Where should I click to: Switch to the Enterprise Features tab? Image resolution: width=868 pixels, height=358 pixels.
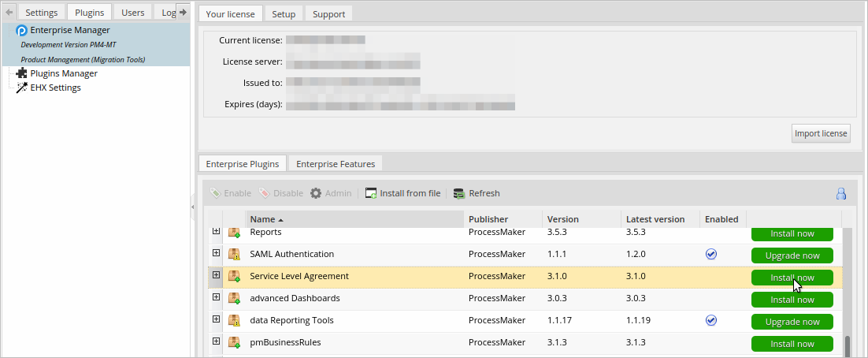[336, 164]
